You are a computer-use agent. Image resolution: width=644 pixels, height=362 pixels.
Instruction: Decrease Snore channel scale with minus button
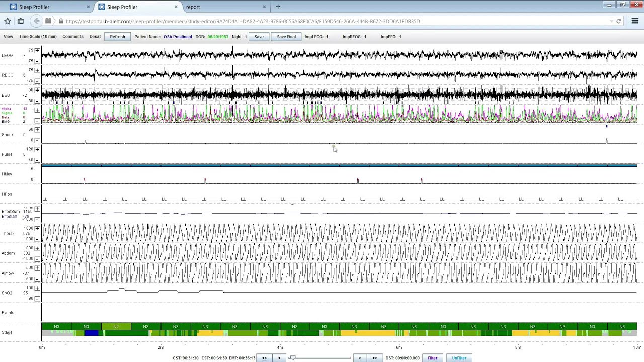tap(37, 140)
